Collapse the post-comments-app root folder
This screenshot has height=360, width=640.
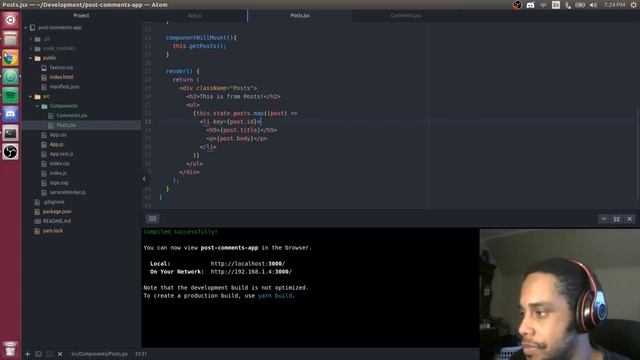pyautogui.click(x=26, y=28)
